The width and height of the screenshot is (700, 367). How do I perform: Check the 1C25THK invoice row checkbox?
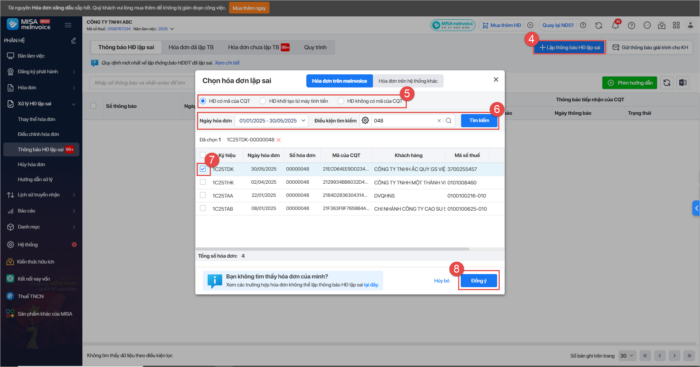(x=203, y=182)
